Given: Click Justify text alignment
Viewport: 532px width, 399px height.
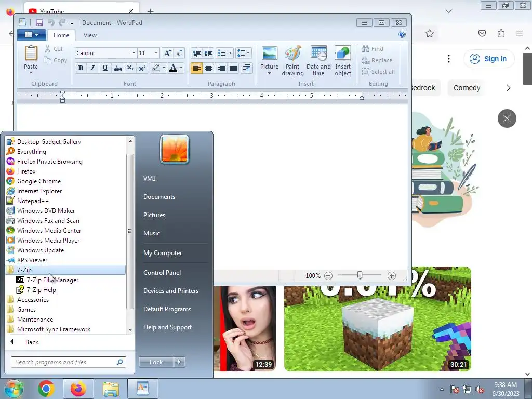Looking at the screenshot, I should [x=233, y=68].
